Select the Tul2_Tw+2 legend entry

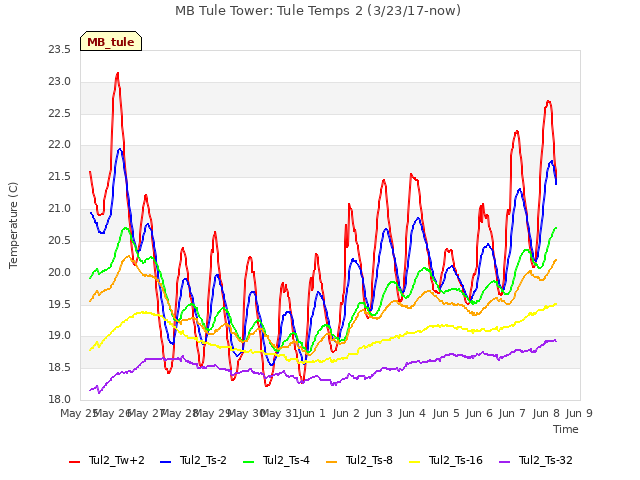pos(107,460)
